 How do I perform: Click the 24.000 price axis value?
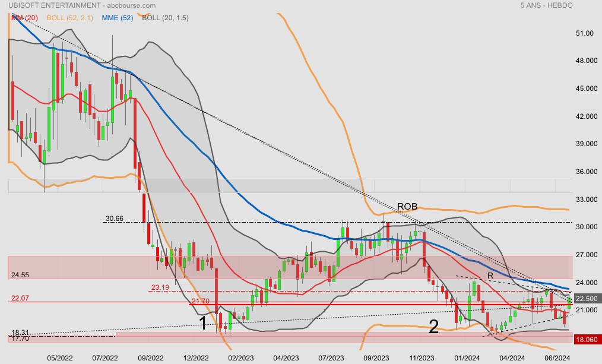[x=587, y=283]
